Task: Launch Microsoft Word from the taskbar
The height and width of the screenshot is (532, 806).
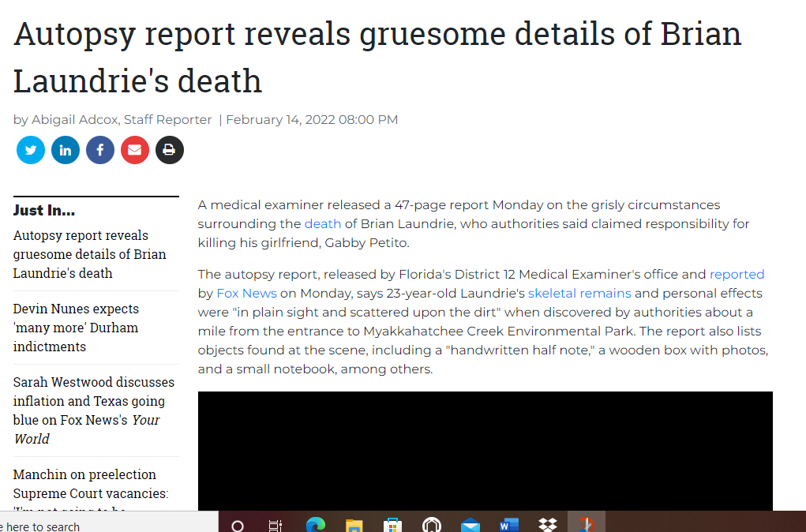Action: [x=509, y=525]
